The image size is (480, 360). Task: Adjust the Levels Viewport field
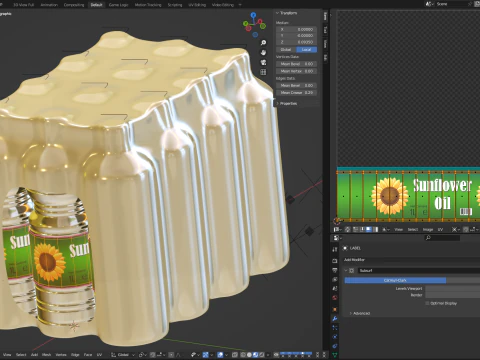coord(453,289)
